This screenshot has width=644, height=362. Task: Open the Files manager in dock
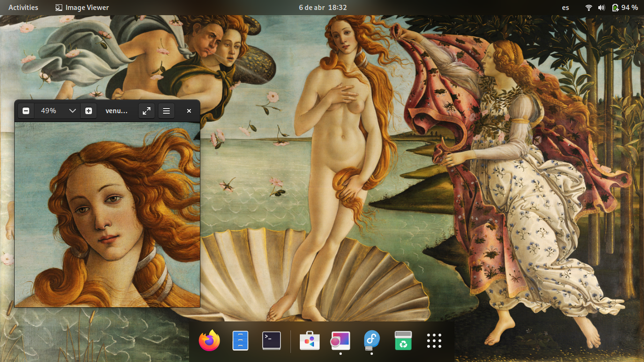[x=240, y=341]
